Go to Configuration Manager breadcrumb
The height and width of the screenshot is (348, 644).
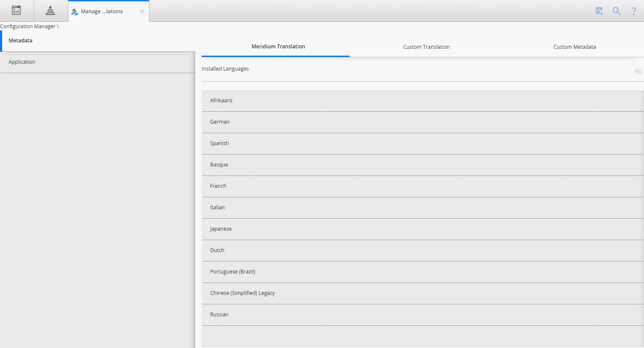[x=28, y=27]
